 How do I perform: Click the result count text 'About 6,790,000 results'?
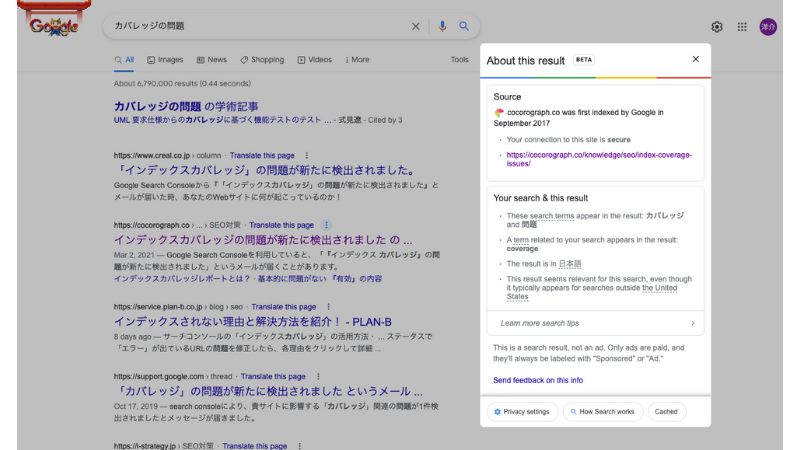click(x=156, y=83)
